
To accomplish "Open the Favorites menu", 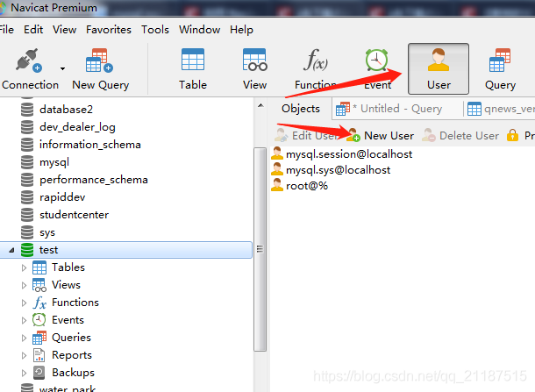I will [109, 30].
